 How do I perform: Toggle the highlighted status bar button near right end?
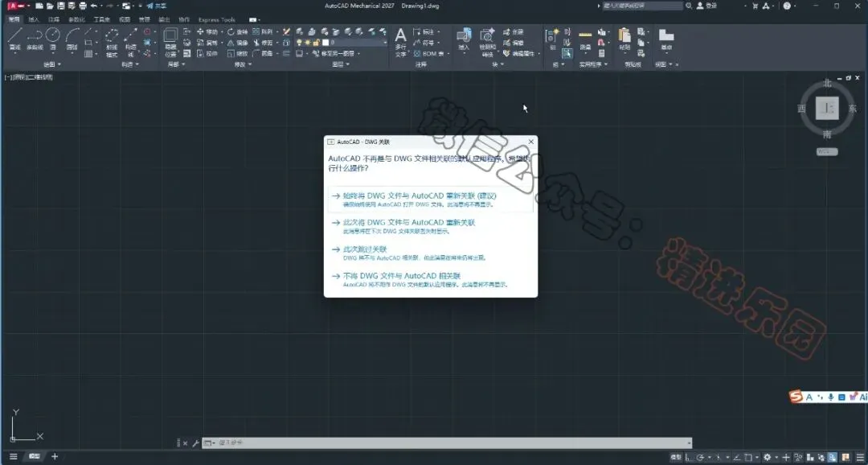(833, 457)
